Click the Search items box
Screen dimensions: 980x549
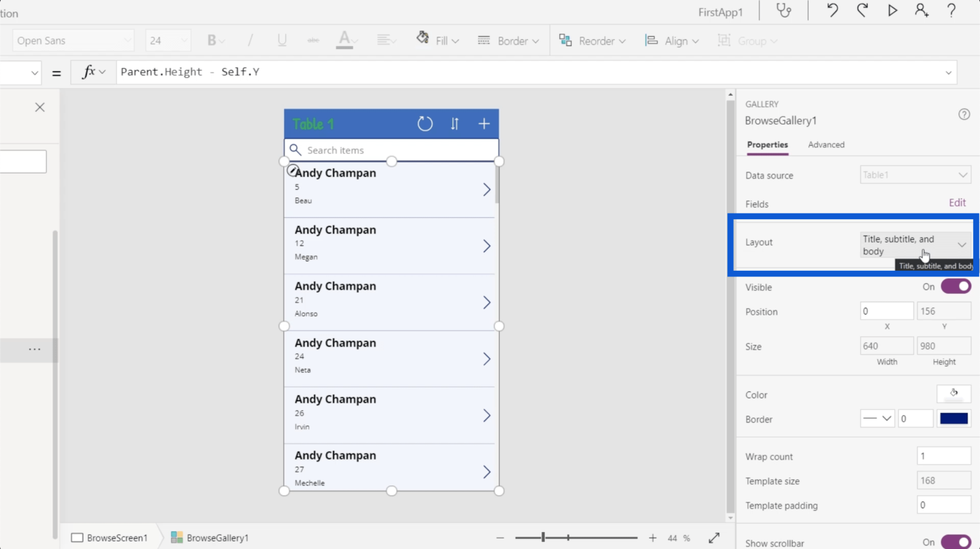pos(391,150)
